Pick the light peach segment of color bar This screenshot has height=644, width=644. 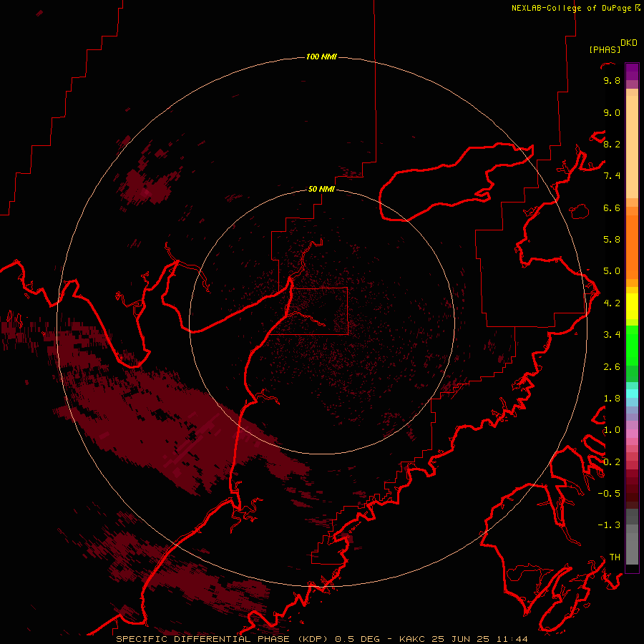pyautogui.click(x=632, y=148)
